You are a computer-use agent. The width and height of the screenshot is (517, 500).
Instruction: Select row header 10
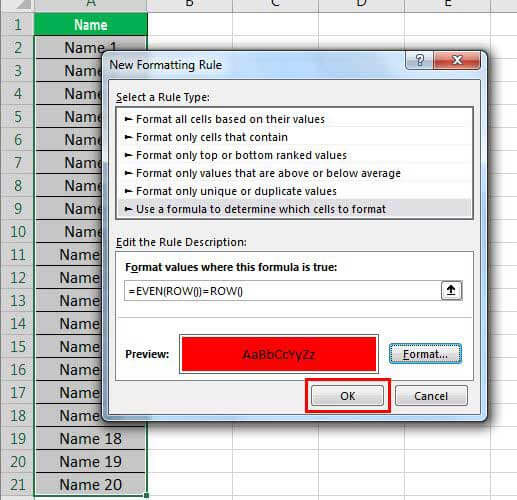point(17,232)
